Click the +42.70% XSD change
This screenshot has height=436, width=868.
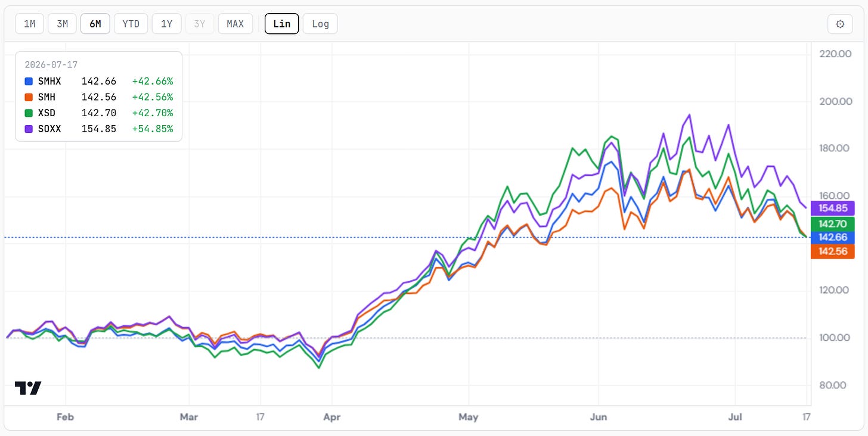click(153, 113)
